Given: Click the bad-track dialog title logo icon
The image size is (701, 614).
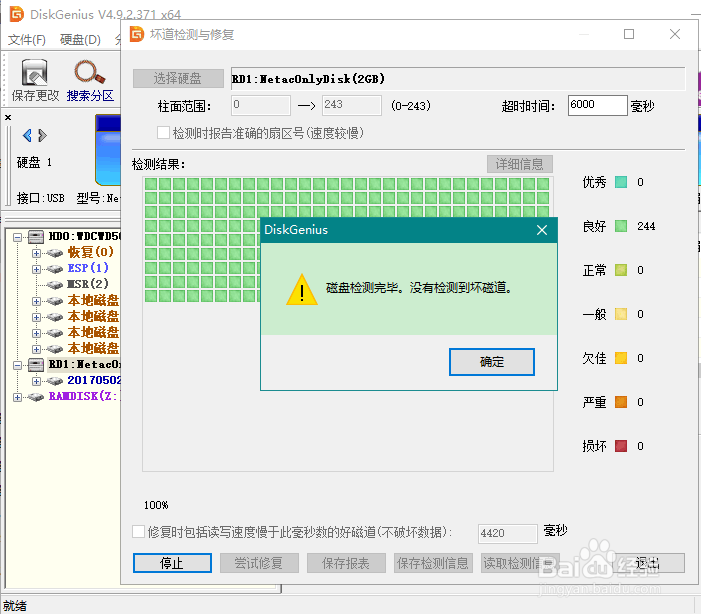Looking at the screenshot, I should point(137,34).
